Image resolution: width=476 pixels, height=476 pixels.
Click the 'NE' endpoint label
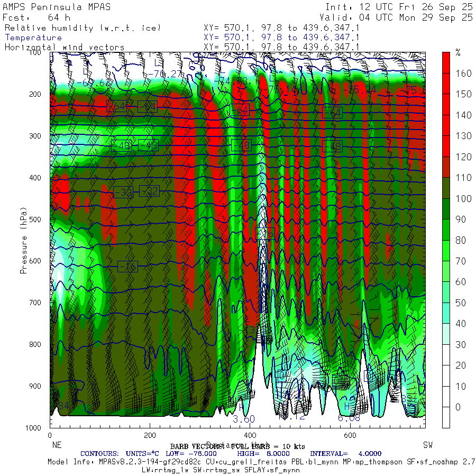(x=57, y=445)
